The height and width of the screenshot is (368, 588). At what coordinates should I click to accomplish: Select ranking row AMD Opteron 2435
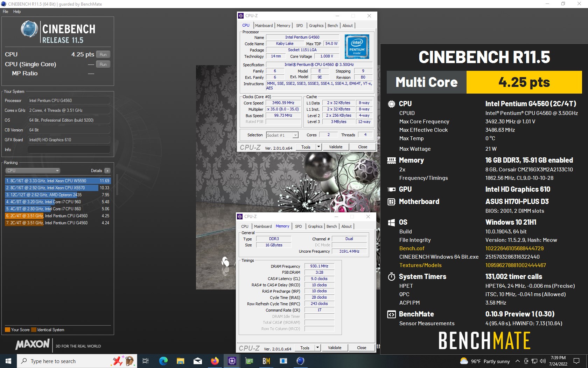(x=58, y=195)
